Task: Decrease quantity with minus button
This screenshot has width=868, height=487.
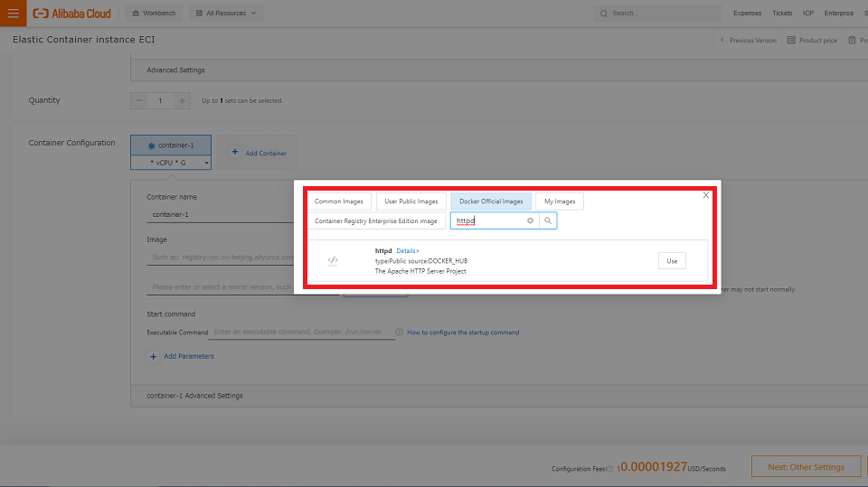Action: pyautogui.click(x=140, y=100)
